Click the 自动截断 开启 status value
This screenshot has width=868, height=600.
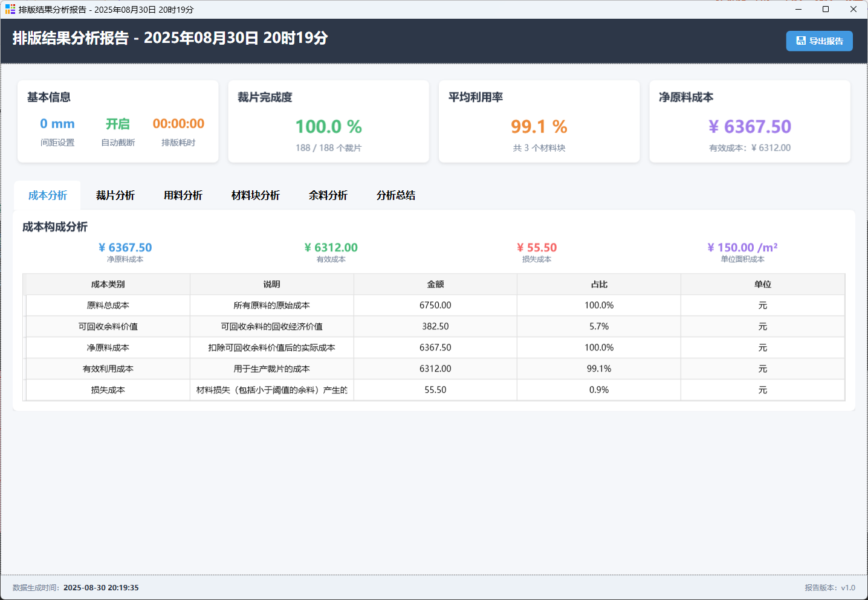tap(118, 124)
